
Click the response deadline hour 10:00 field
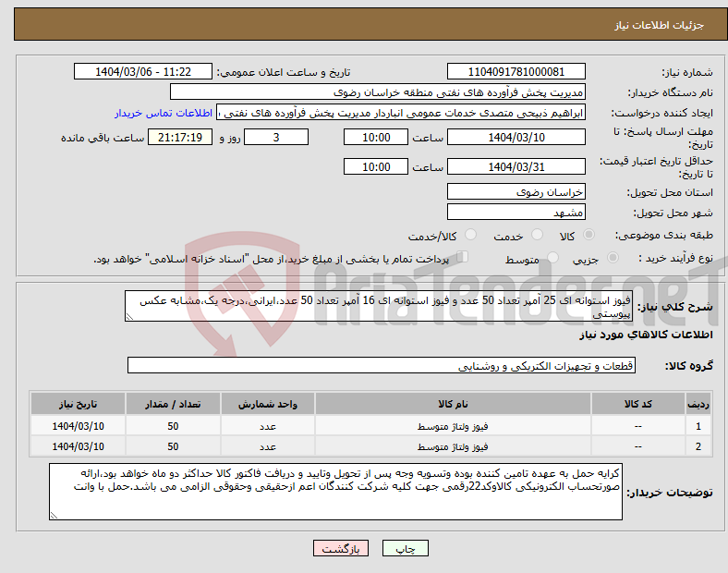coord(376,138)
